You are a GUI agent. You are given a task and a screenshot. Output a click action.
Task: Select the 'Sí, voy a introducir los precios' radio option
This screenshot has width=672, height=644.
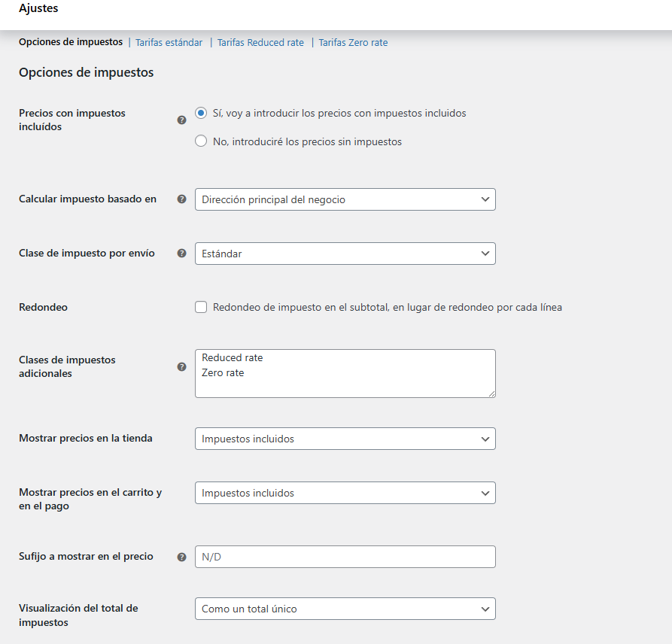(201, 114)
